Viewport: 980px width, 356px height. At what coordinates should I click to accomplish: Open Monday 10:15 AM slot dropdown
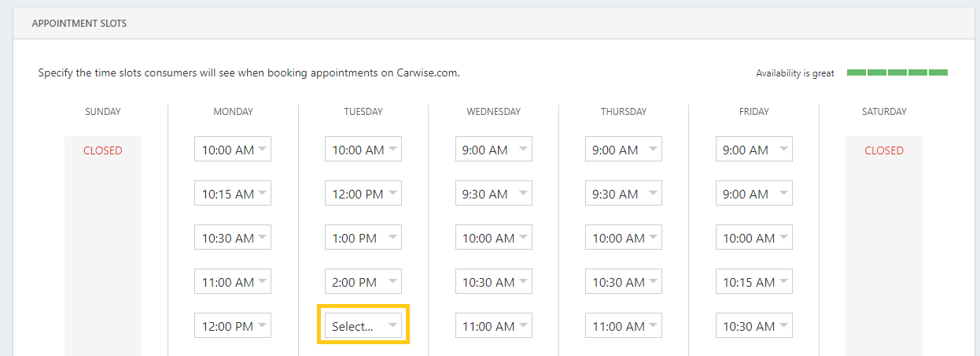pyautogui.click(x=233, y=194)
